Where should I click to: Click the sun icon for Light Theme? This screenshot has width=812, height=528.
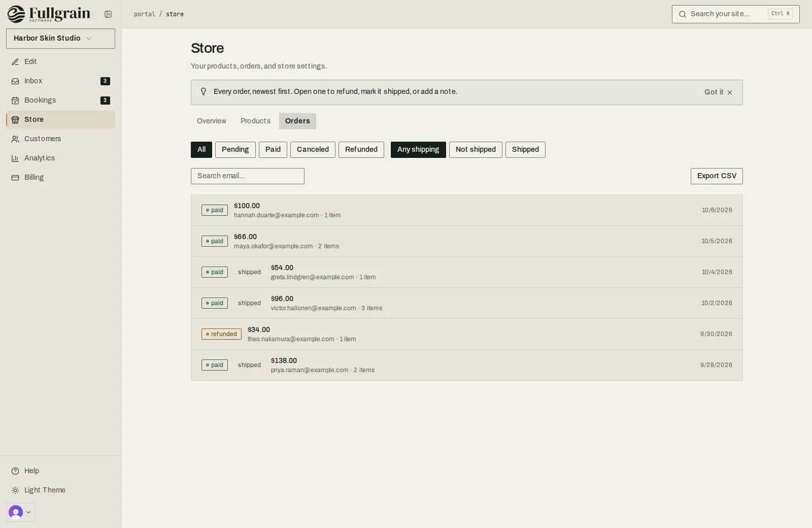tap(15, 490)
